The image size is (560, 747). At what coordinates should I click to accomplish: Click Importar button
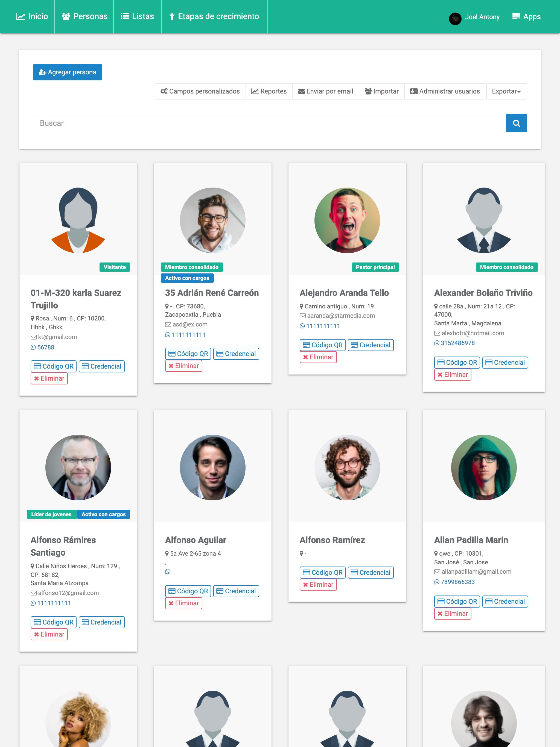pyautogui.click(x=382, y=91)
